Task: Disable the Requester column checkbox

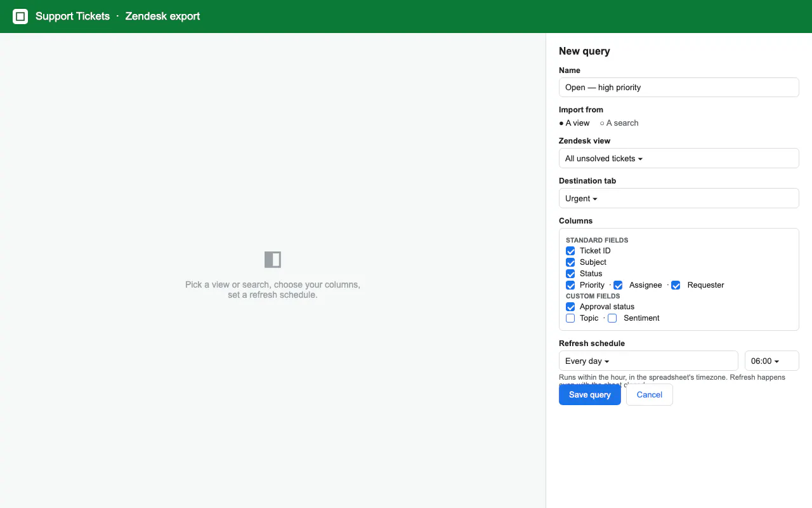Action: point(676,285)
